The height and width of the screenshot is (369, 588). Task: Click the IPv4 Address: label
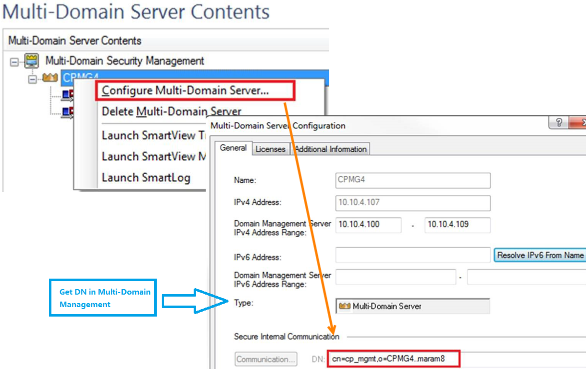click(258, 202)
